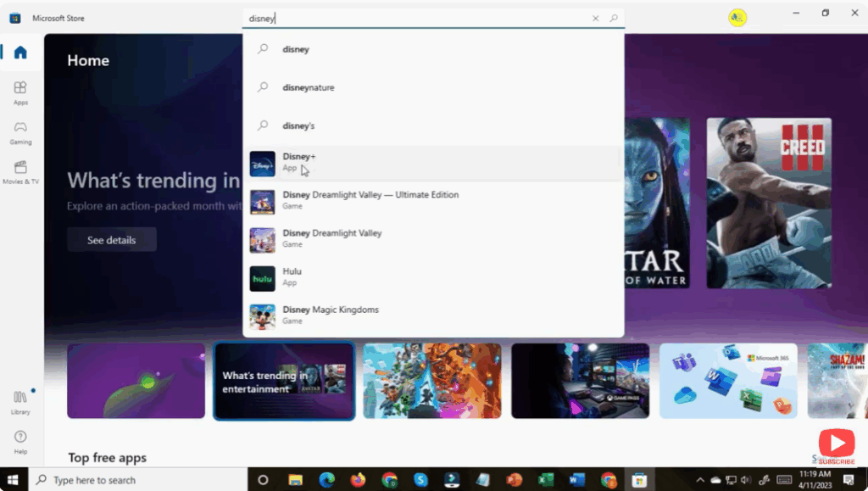
Task: Open Cortana circle on taskbar
Action: coord(263,480)
